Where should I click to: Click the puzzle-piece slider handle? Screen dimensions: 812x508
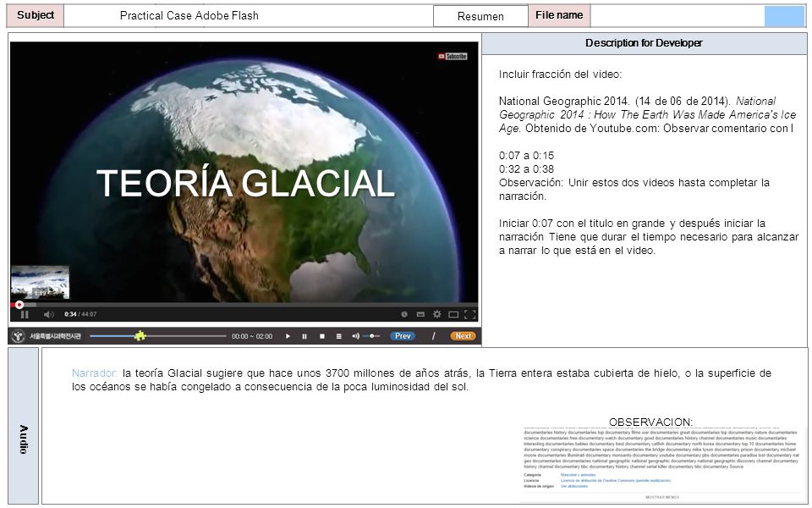(140, 336)
